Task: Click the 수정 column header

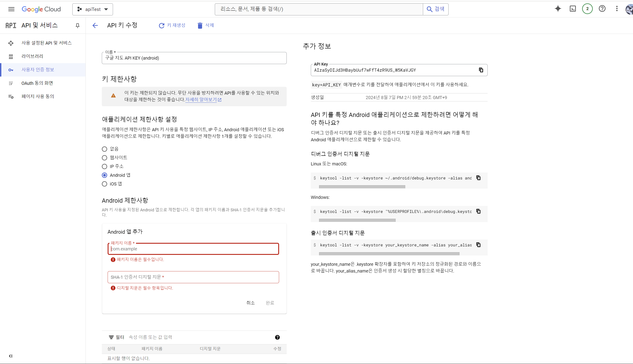Action: (x=277, y=349)
